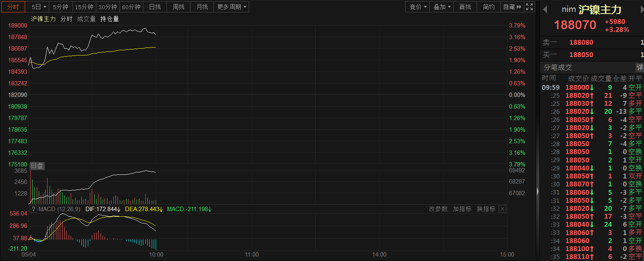Click 05/04 date label
644x261 pixels.
coord(29,255)
